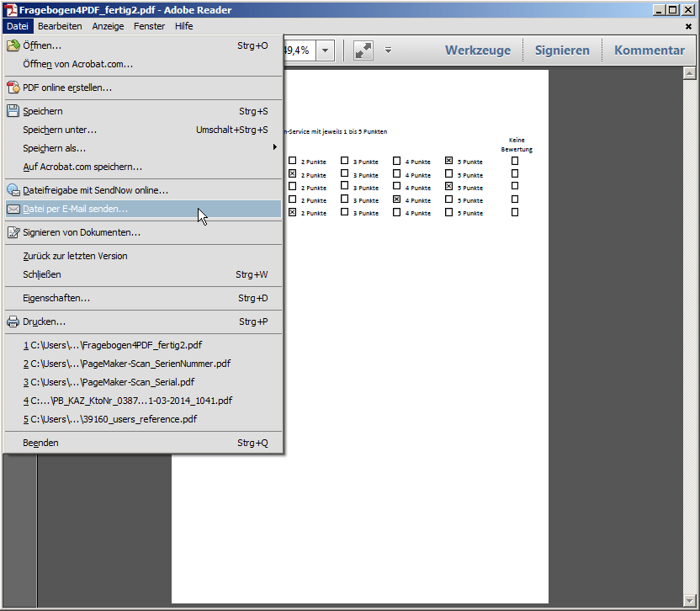Open Eigenschaften… document properties

click(x=143, y=298)
